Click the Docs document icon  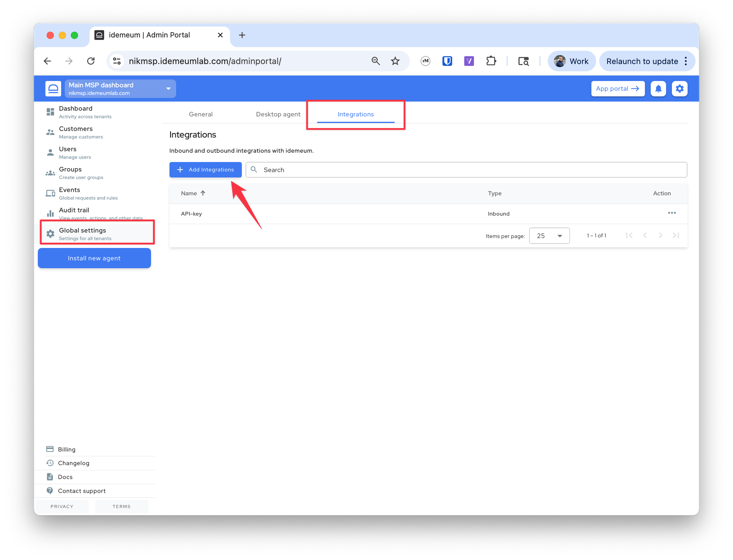click(x=50, y=477)
